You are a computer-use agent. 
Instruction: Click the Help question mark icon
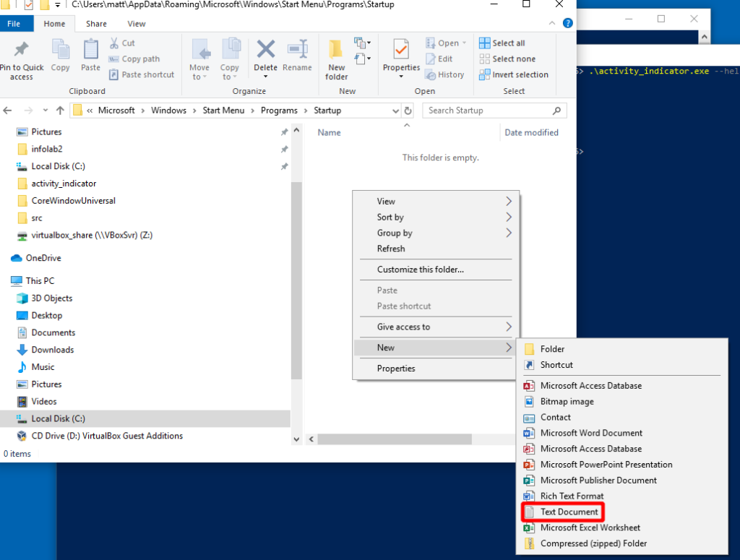(x=567, y=23)
